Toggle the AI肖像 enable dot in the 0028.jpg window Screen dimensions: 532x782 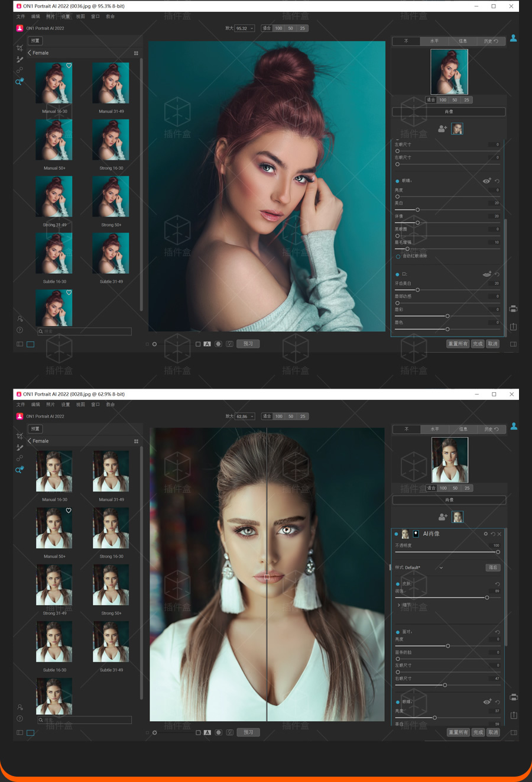point(396,534)
